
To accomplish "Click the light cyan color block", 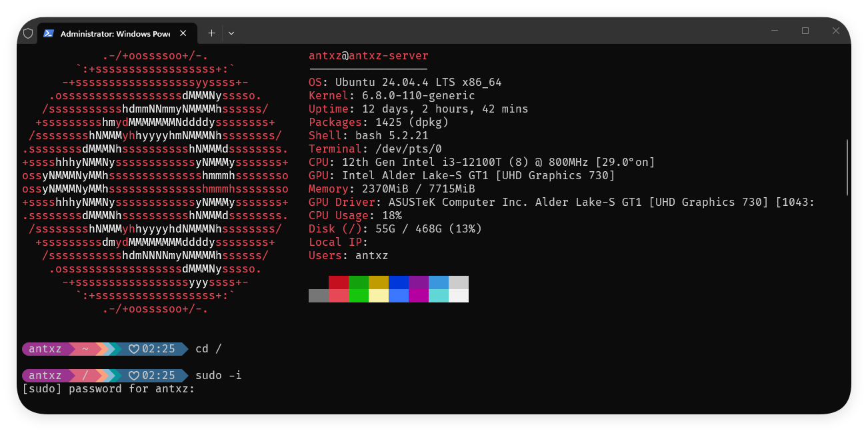I will (x=439, y=296).
